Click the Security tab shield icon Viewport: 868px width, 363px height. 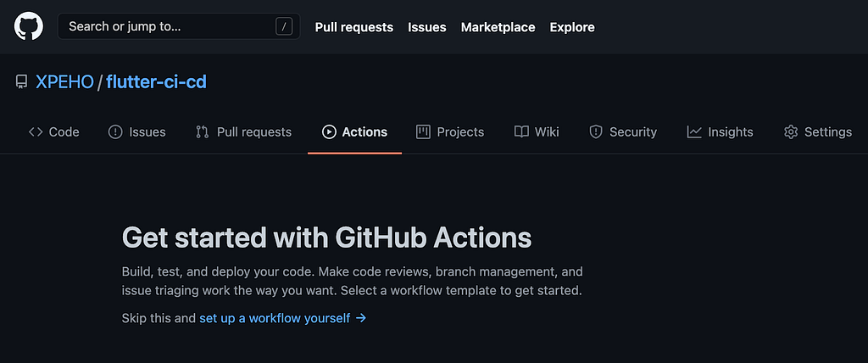pyautogui.click(x=596, y=131)
